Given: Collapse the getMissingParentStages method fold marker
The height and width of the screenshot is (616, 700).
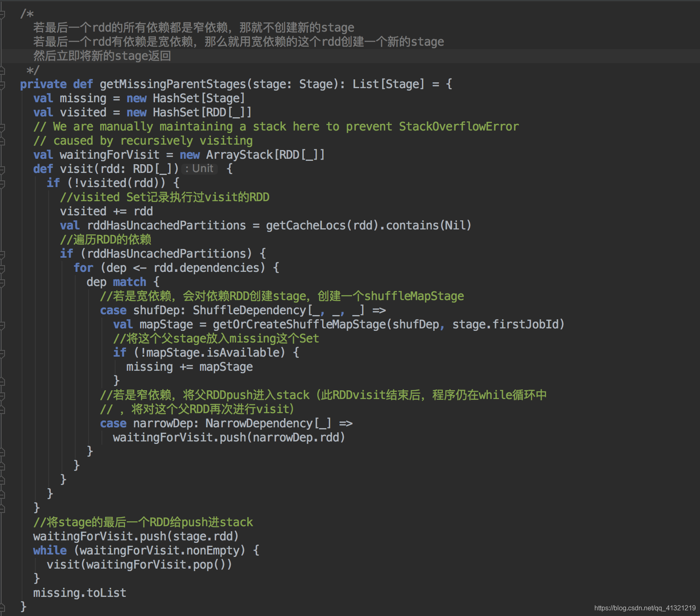Looking at the screenshot, I should coord(2,85).
